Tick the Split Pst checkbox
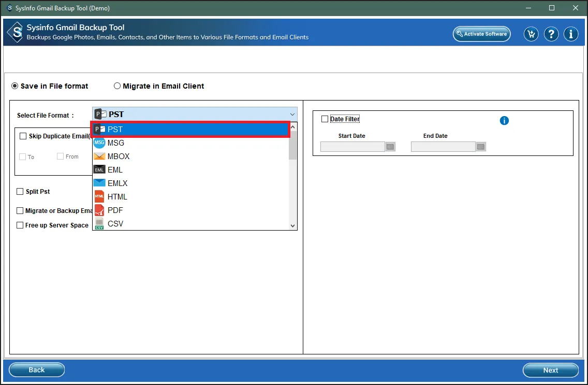Image resolution: width=588 pixels, height=385 pixels. (20, 192)
